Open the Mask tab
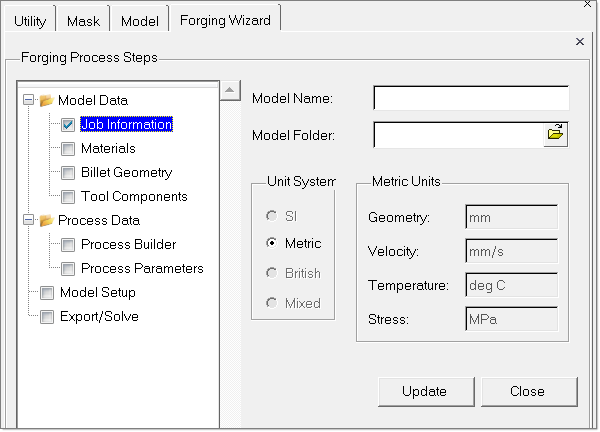 (x=84, y=20)
